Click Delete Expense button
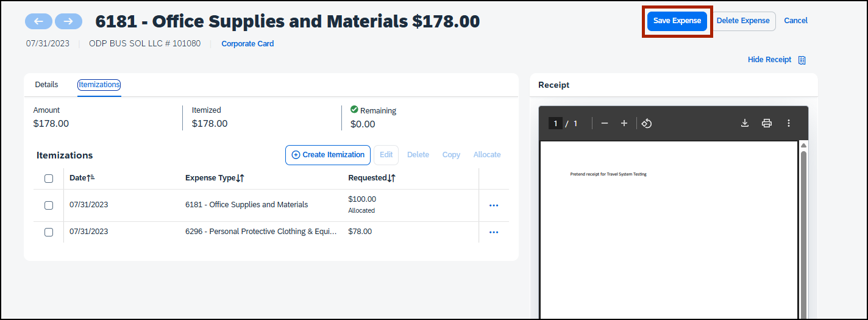This screenshot has width=868, height=320. pos(743,21)
